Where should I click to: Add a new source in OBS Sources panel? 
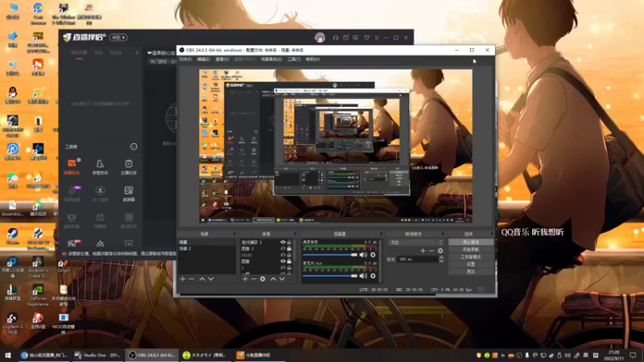click(245, 279)
